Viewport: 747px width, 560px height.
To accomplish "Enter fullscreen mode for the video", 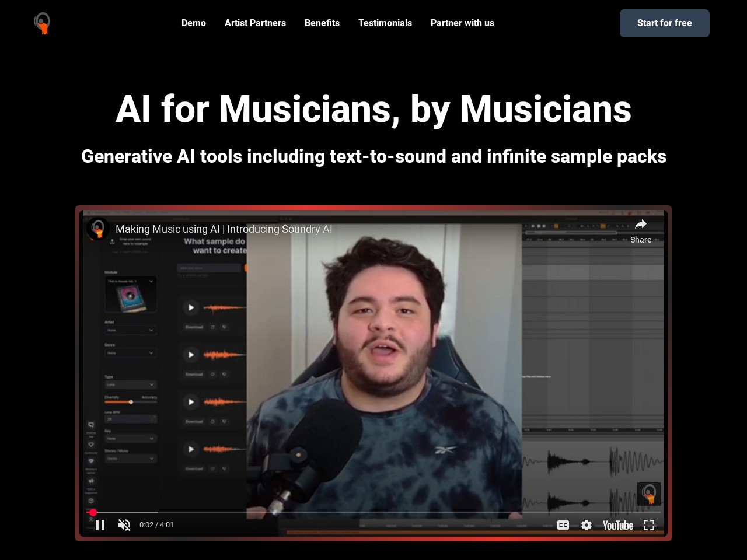I will (x=649, y=525).
